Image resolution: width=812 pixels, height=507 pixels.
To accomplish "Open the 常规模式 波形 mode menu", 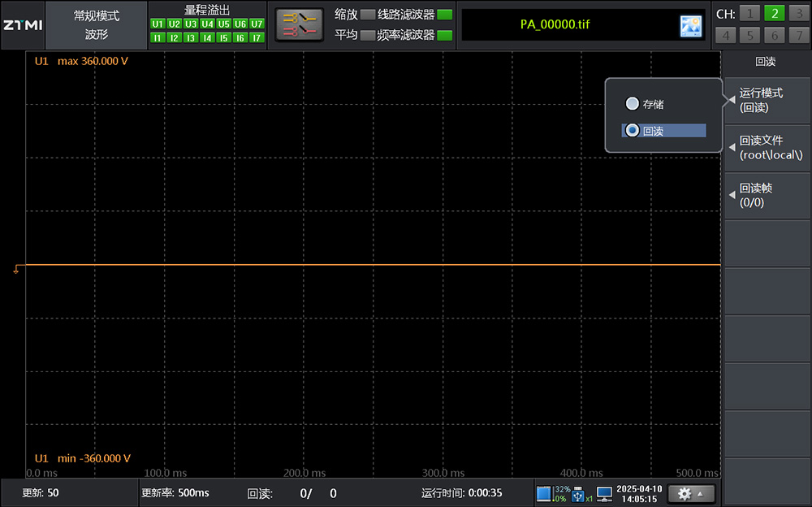I will point(96,25).
